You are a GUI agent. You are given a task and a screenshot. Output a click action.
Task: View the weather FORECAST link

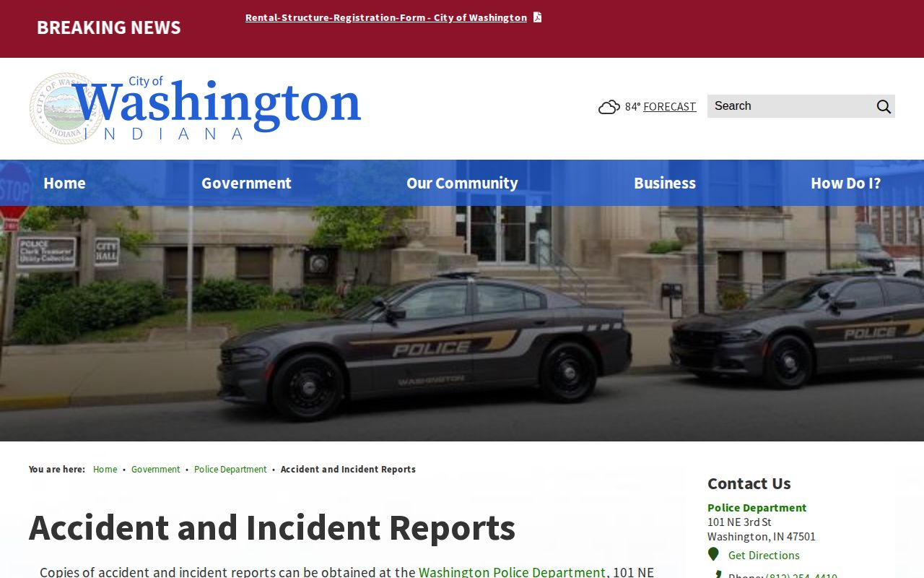point(670,106)
